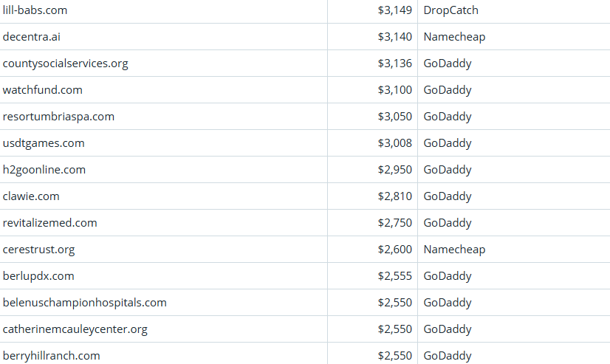Select the usdtgames.com domain
The width and height of the screenshot is (610, 364).
click(x=44, y=143)
